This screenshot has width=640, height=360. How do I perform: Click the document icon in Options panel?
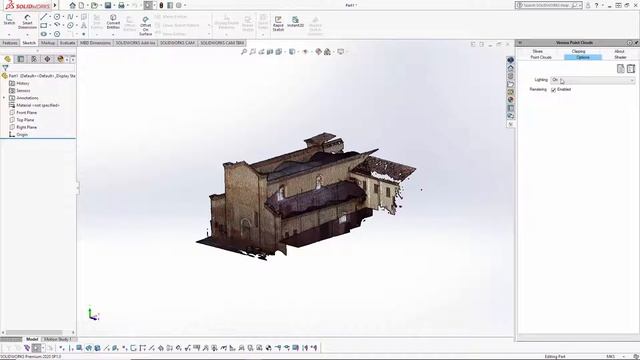(x=620, y=69)
